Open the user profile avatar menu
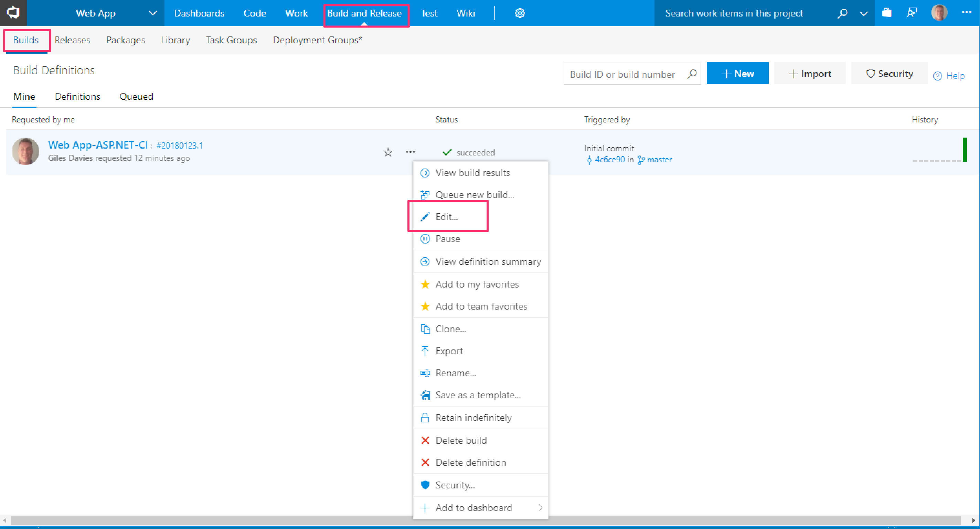This screenshot has height=529, width=980. tap(939, 12)
